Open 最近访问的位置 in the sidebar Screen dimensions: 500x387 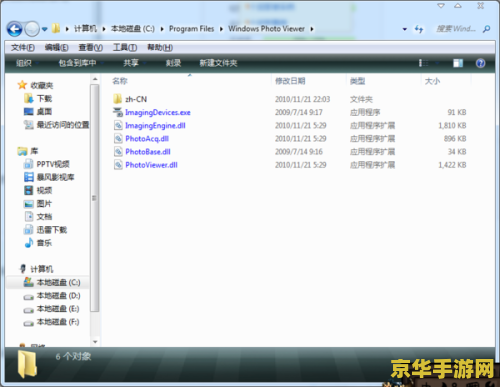coord(63,125)
